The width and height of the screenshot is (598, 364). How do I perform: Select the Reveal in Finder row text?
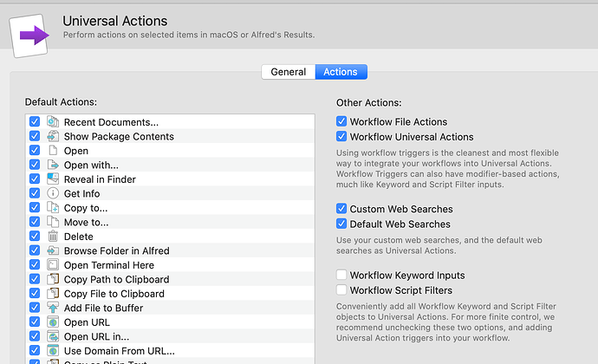[x=100, y=179]
